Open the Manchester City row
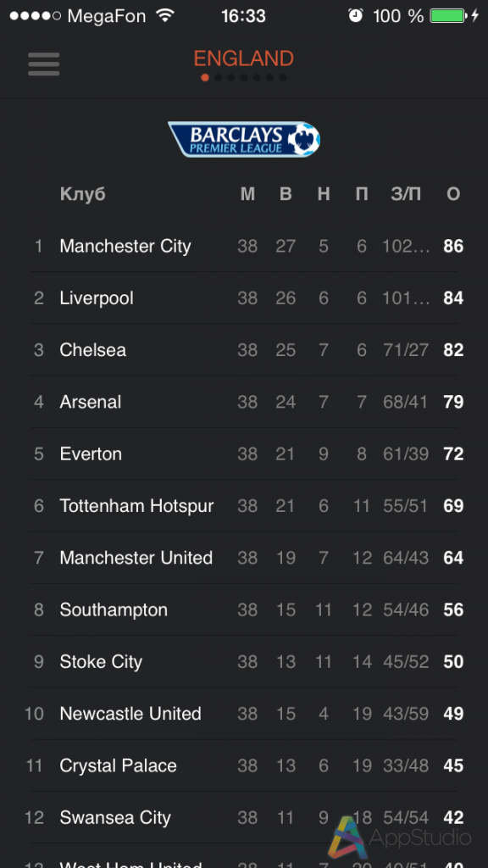 point(244,247)
